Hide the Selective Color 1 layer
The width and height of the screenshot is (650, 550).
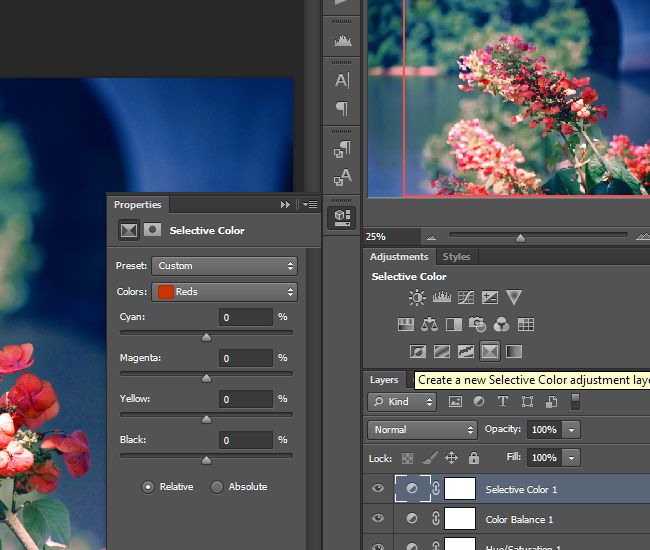(378, 489)
